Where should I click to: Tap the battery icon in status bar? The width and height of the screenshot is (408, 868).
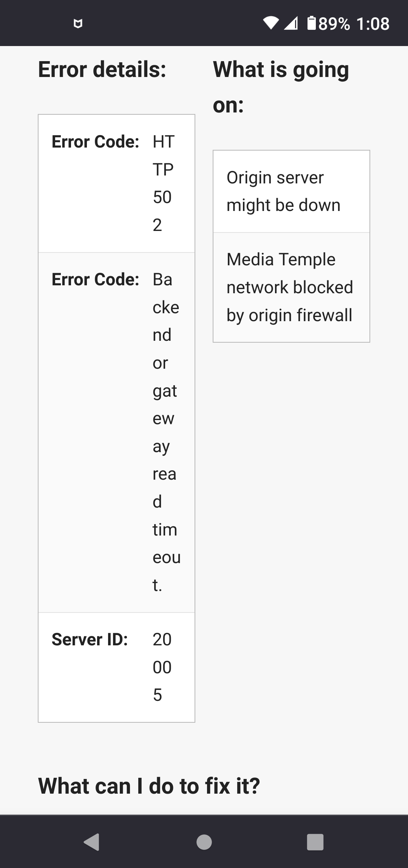pos(312,23)
